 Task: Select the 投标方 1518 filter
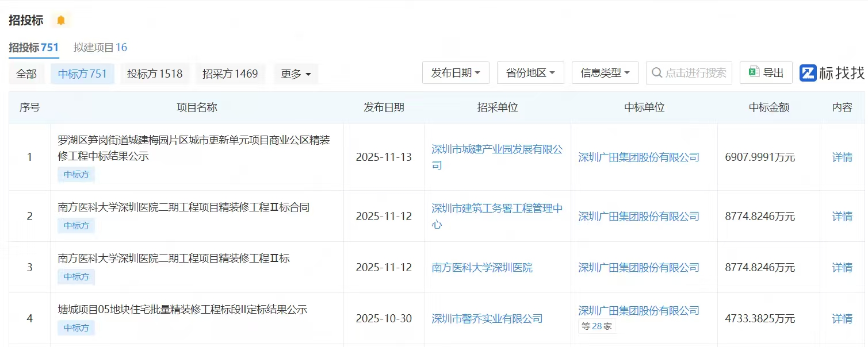coord(155,74)
